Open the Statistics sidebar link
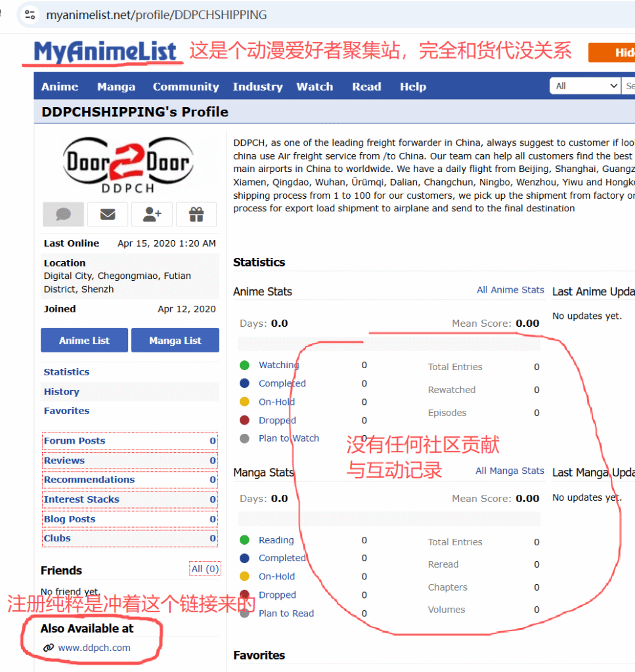This screenshot has width=635, height=672. click(x=66, y=372)
